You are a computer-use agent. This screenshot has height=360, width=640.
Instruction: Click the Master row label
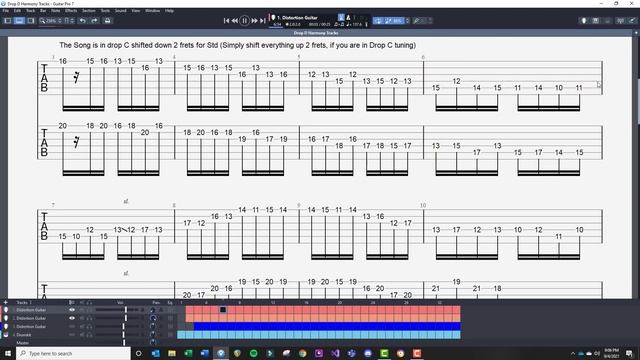click(22, 343)
